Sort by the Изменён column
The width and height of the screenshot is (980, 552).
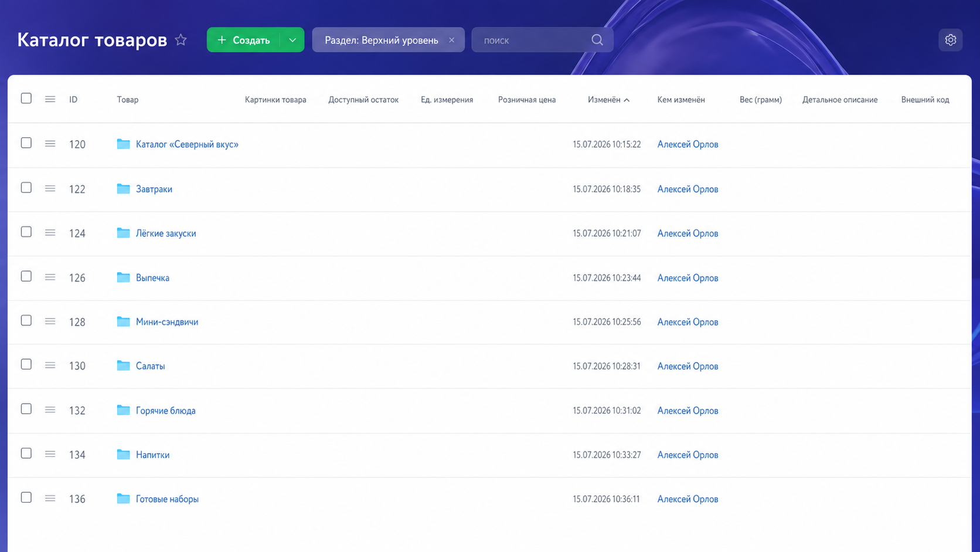[x=608, y=100]
